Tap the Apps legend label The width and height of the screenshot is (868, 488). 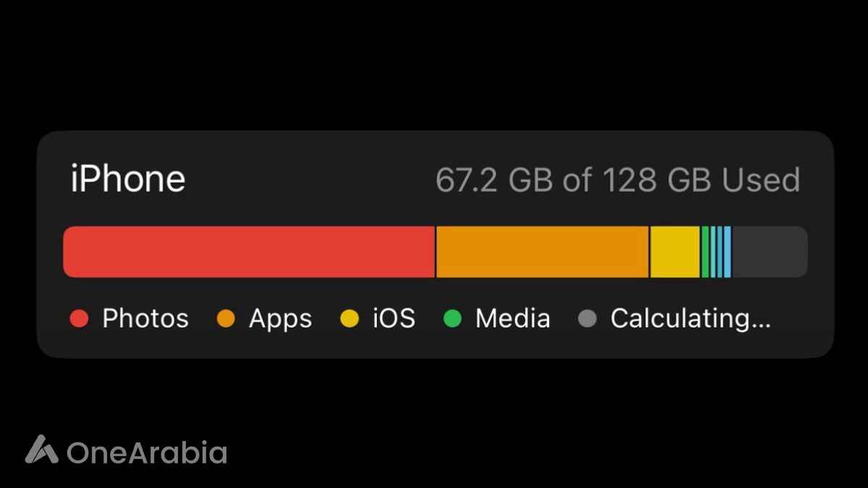[x=281, y=319]
